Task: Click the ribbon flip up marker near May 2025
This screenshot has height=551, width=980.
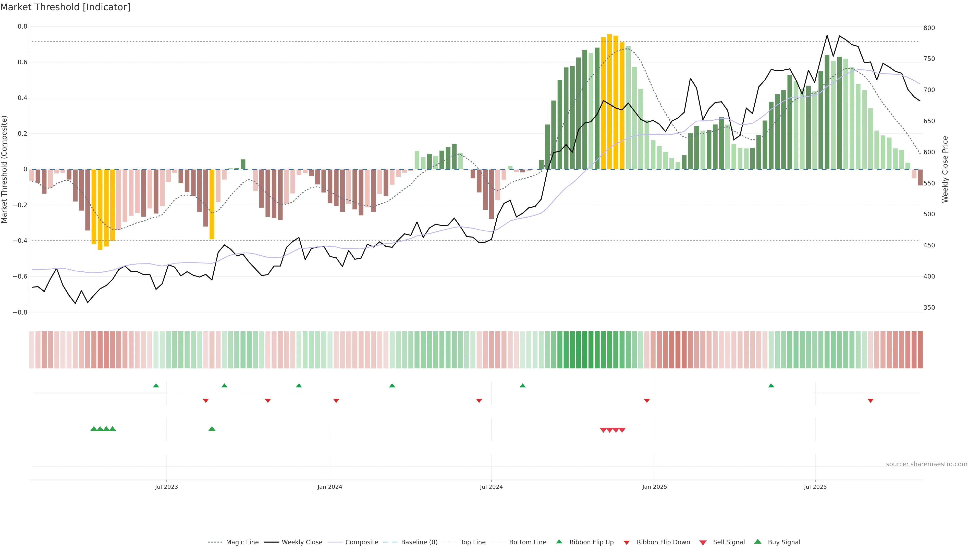Action: click(x=771, y=386)
